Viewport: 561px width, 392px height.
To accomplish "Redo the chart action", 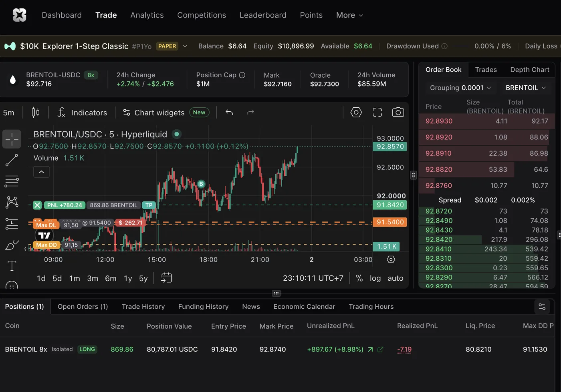I will tap(250, 113).
